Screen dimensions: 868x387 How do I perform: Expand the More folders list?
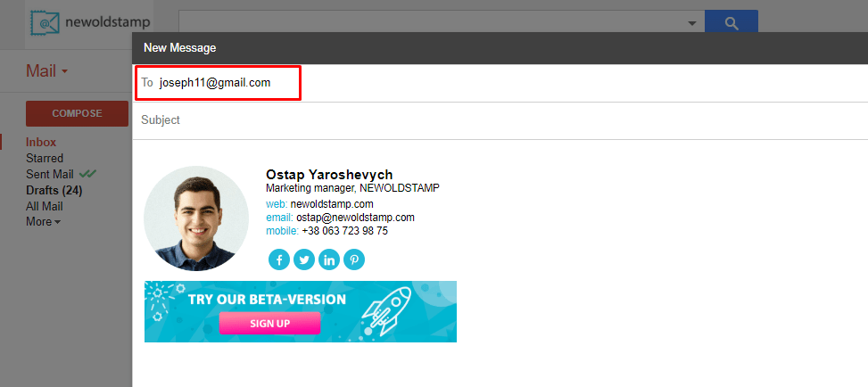[x=43, y=221]
